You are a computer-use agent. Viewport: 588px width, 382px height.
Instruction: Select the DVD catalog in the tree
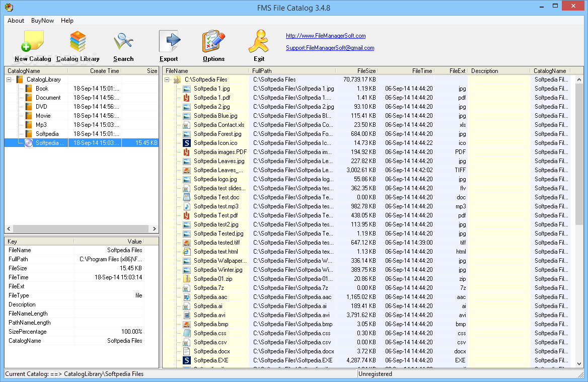tap(43, 106)
